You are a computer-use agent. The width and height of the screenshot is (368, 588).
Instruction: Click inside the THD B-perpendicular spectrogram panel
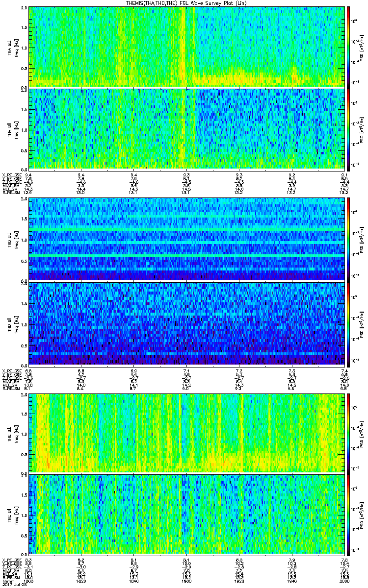click(x=187, y=239)
